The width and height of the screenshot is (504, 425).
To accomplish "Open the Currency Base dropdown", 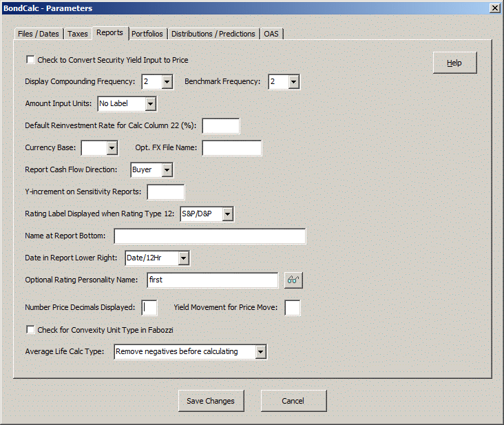I will click(x=112, y=148).
